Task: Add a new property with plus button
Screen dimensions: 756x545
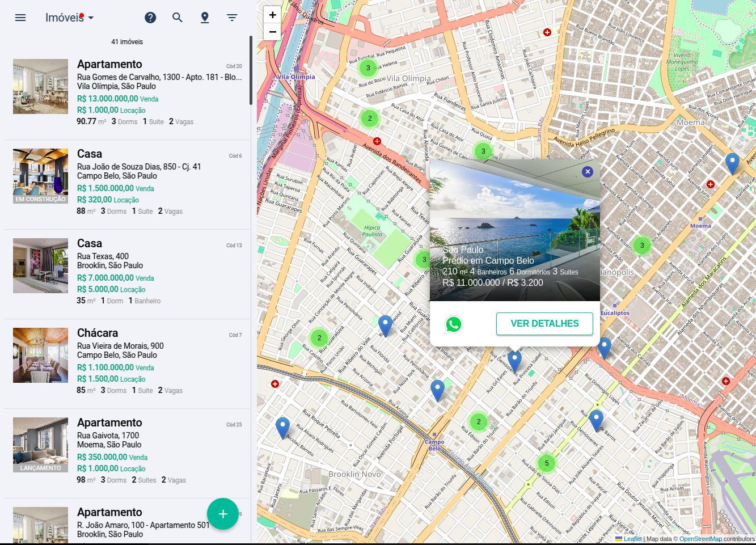Action: pyautogui.click(x=223, y=514)
